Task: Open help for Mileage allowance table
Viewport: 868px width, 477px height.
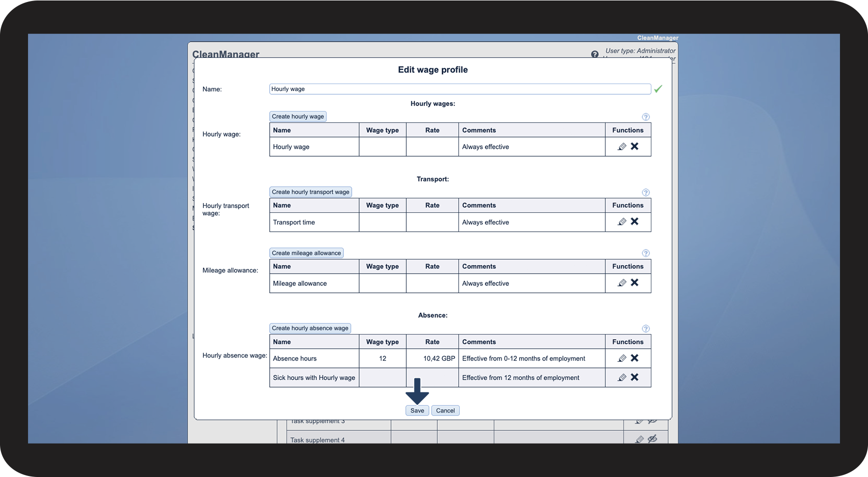Action: (x=645, y=253)
